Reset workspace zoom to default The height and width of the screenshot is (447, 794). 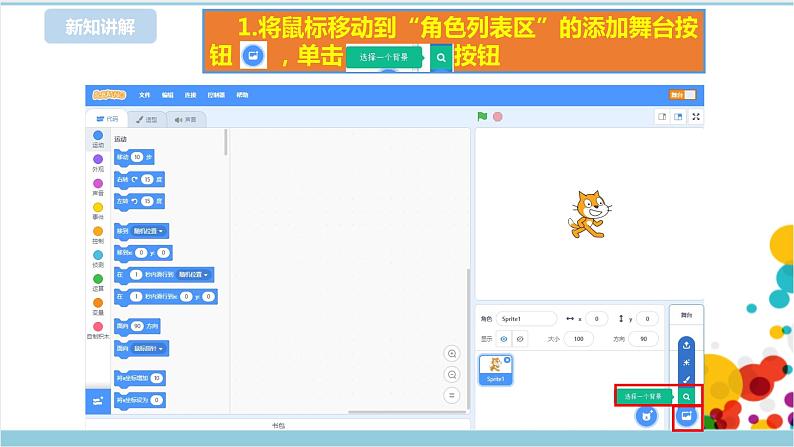pyautogui.click(x=452, y=395)
